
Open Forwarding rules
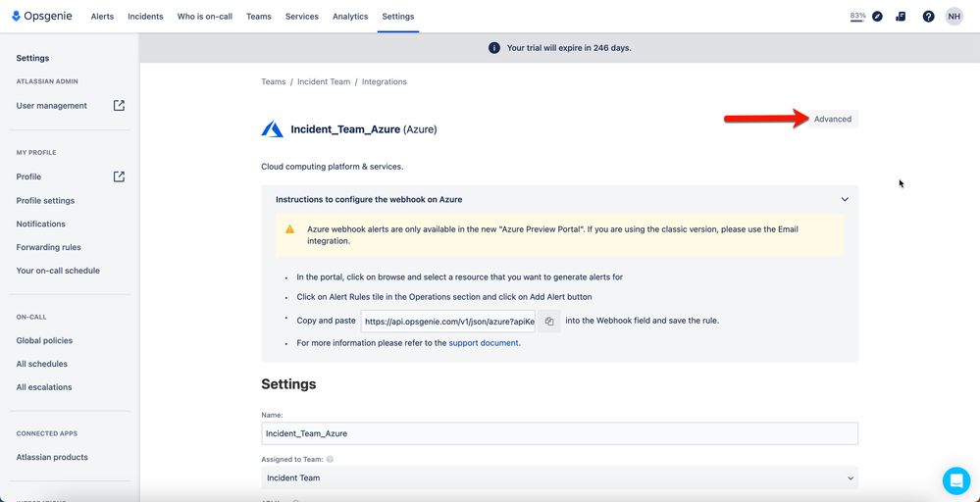tap(49, 247)
